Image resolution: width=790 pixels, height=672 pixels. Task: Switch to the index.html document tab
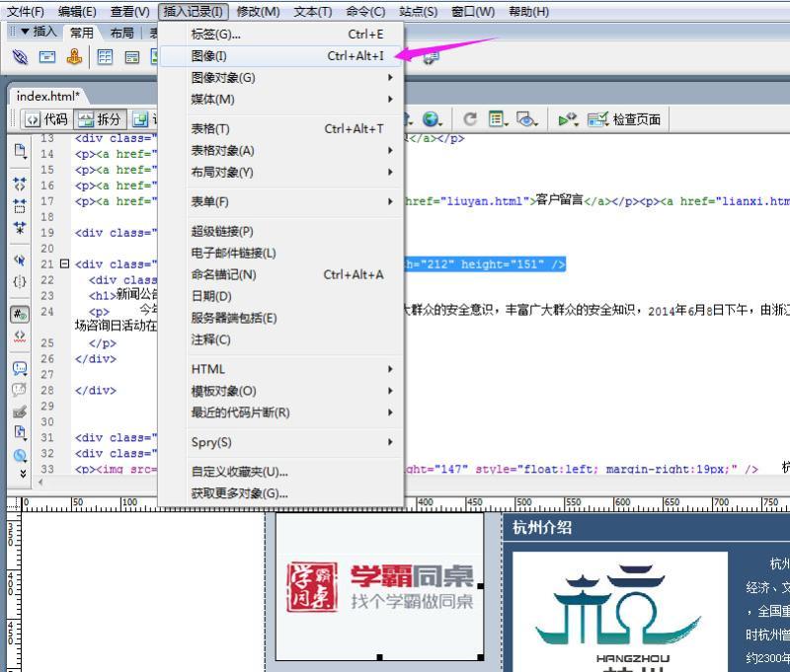[47, 96]
